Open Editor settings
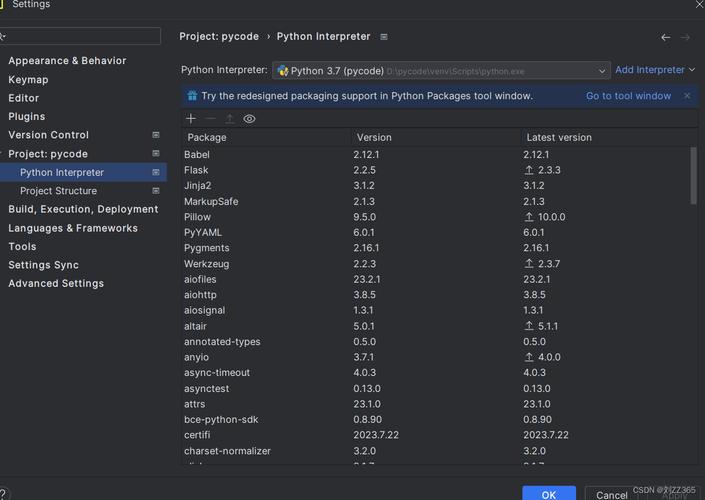Image resolution: width=705 pixels, height=500 pixels. point(23,98)
